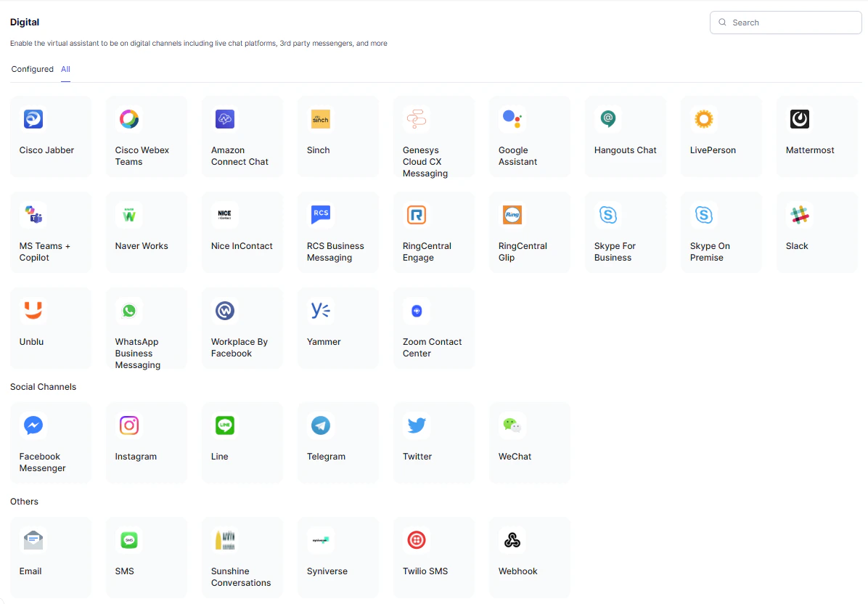Click the Naver Works label
Screen dimensions: 868x604
(x=142, y=246)
